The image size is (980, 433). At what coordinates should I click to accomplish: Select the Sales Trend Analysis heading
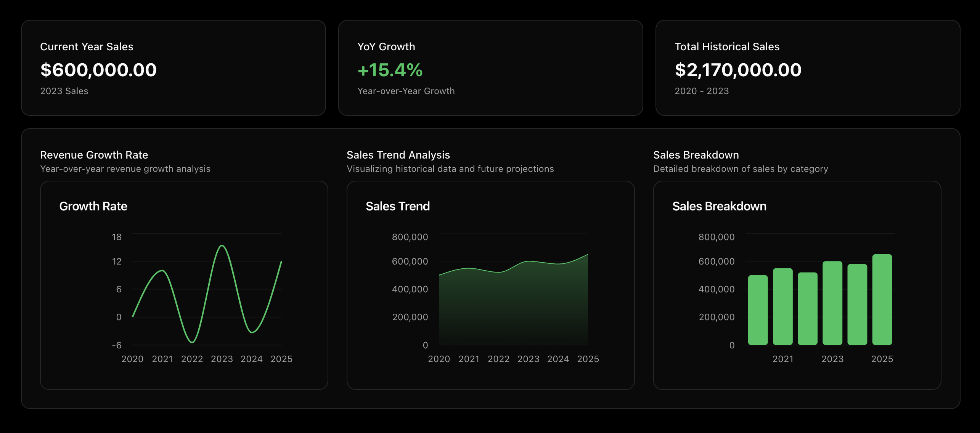click(x=398, y=155)
